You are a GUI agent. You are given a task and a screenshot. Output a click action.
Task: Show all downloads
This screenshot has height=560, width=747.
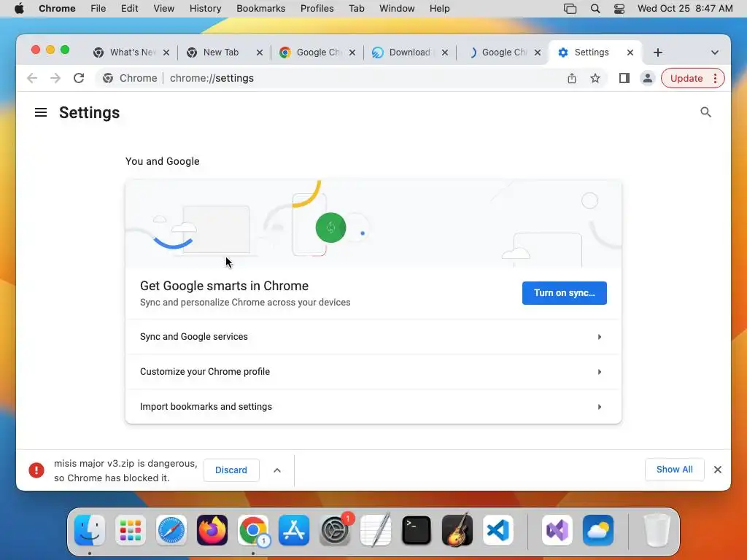674,470
